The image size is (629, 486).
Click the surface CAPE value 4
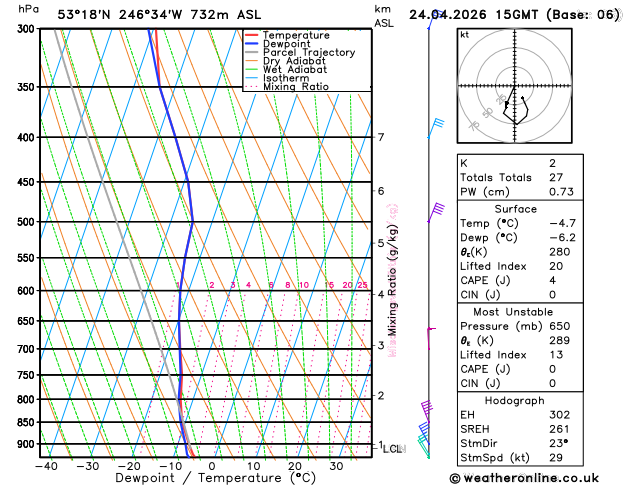[552, 280]
